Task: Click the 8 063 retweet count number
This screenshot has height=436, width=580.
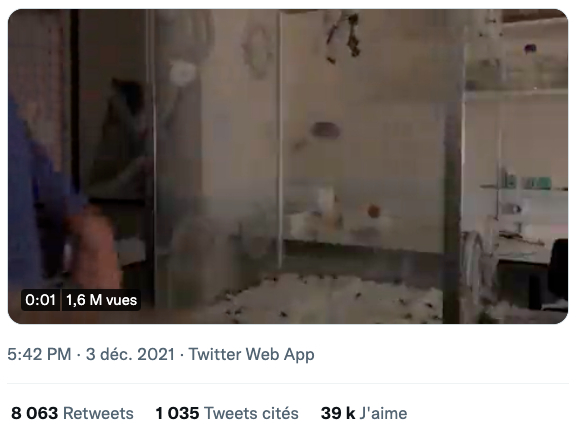Action: tap(34, 413)
